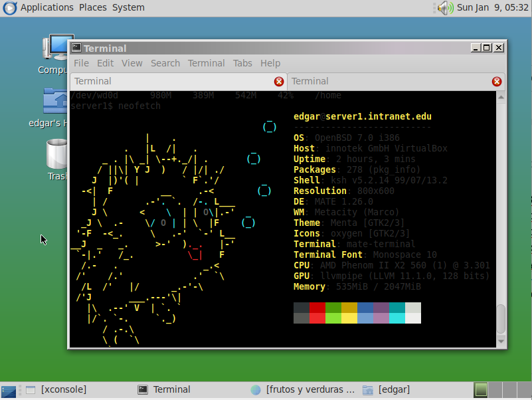Close the first Terminal tab

click(x=279, y=82)
